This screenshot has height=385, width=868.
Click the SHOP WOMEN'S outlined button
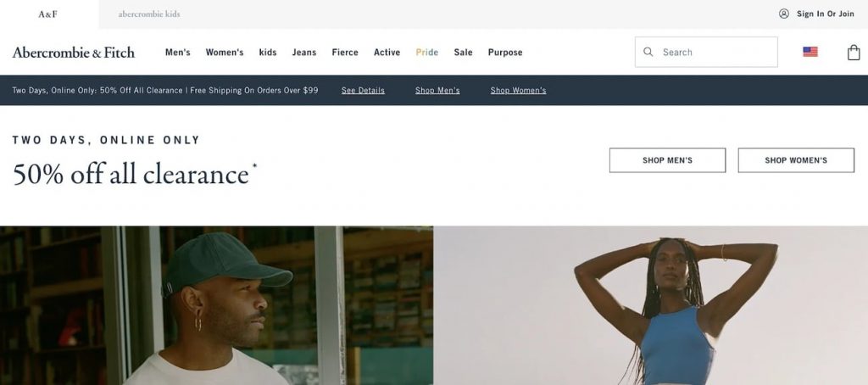tap(795, 160)
